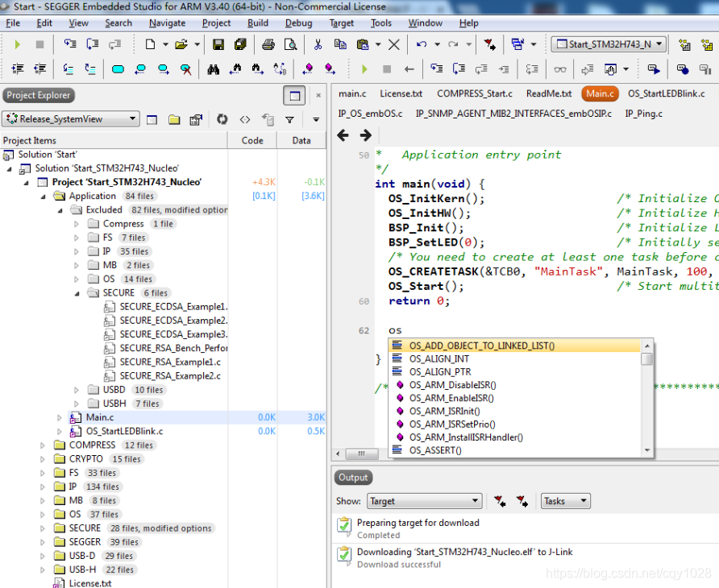The height and width of the screenshot is (588, 719).
Task: Click the Project Explorer dock window toggle
Action: 294,96
